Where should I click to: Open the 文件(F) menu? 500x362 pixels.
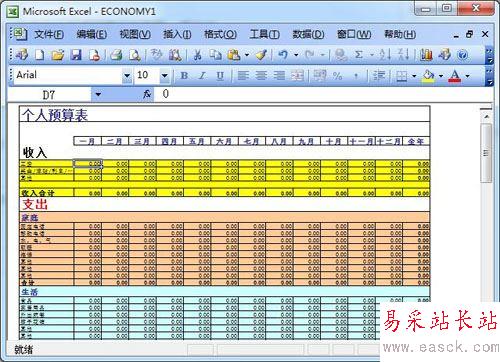(x=49, y=34)
